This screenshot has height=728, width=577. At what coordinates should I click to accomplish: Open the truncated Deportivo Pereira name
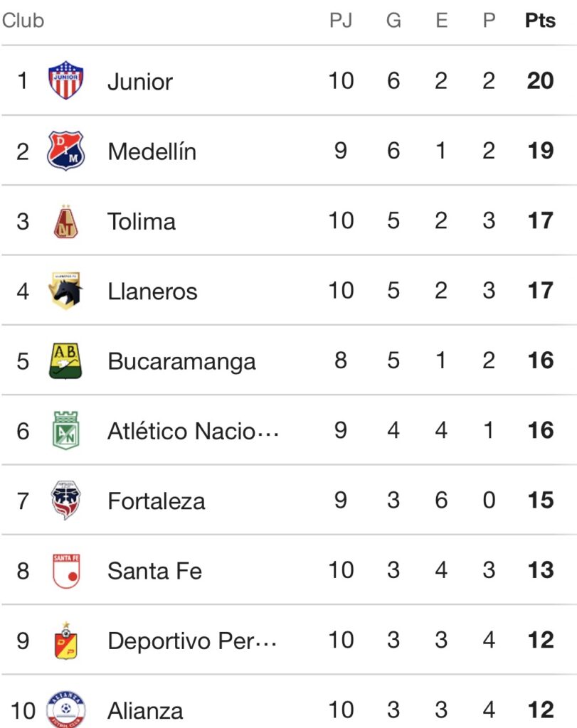pos(192,641)
